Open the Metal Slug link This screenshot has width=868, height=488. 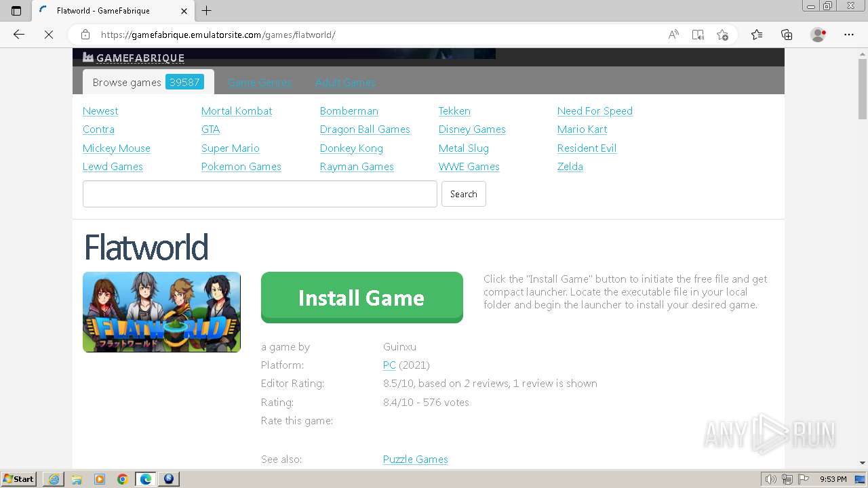464,148
